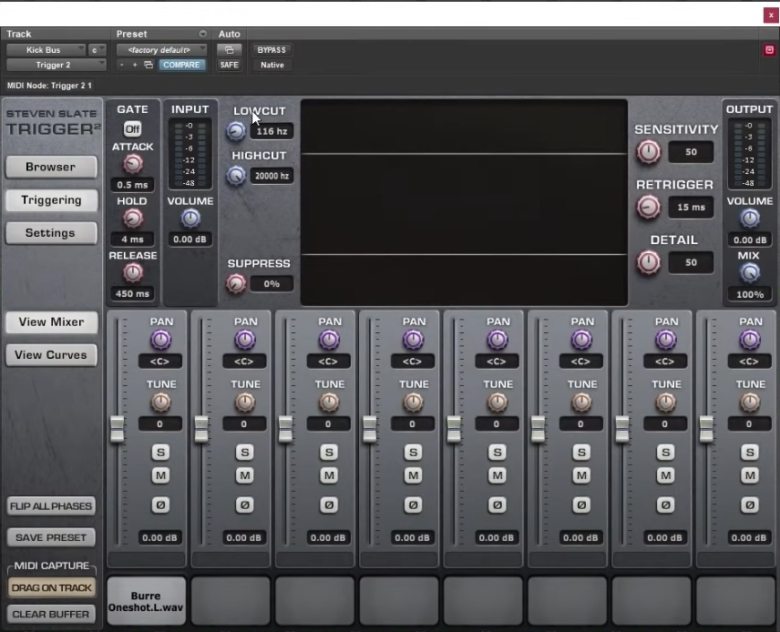Click CLEAR BUFFER button
780x632 pixels.
[x=51, y=614]
